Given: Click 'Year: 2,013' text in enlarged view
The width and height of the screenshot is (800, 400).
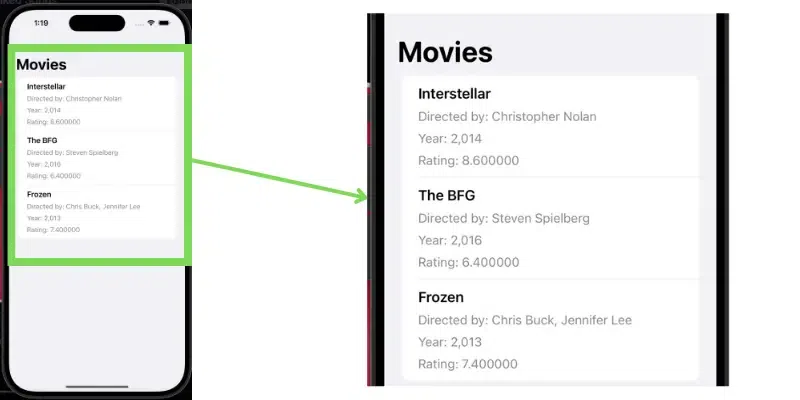Looking at the screenshot, I should (x=450, y=342).
